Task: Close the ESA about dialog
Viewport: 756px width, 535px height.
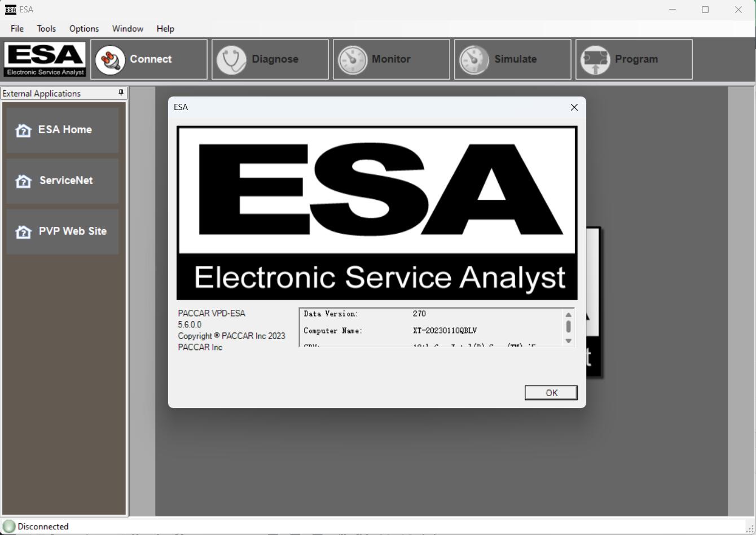Action: (574, 107)
